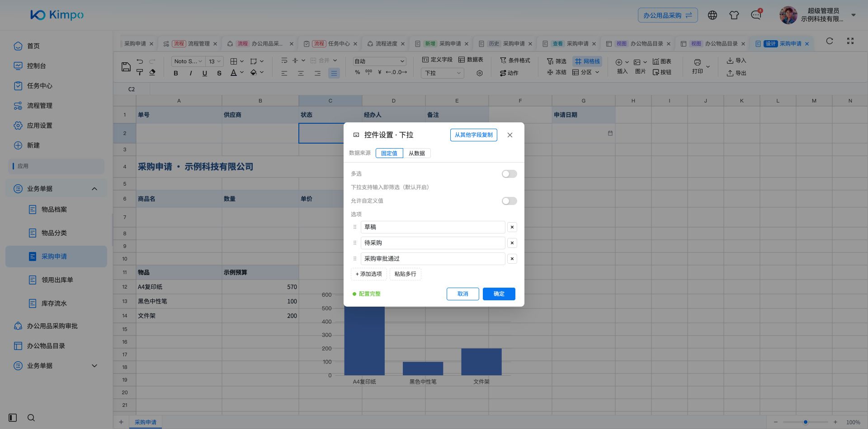Expand the lower 业务单据 sidebar group

(94, 366)
